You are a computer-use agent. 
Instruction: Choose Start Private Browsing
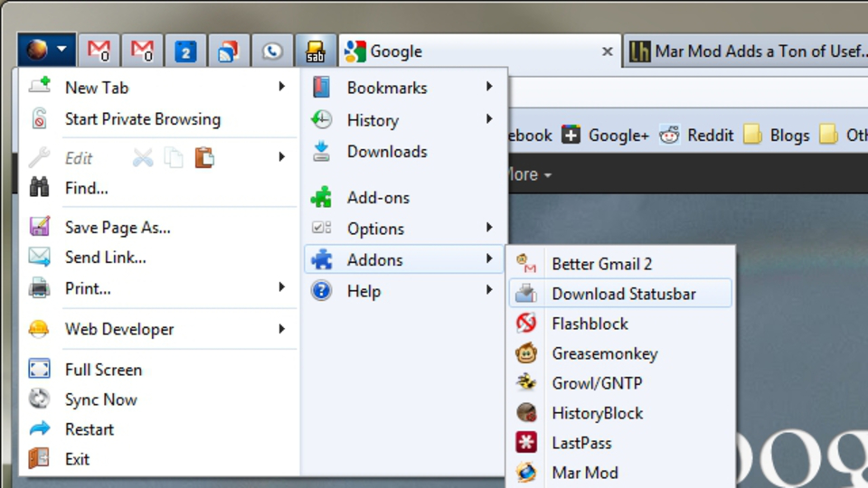158,119
